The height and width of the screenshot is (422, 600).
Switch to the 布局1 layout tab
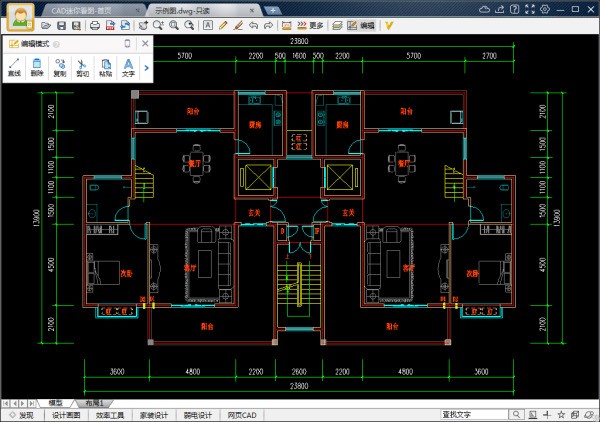pos(96,402)
